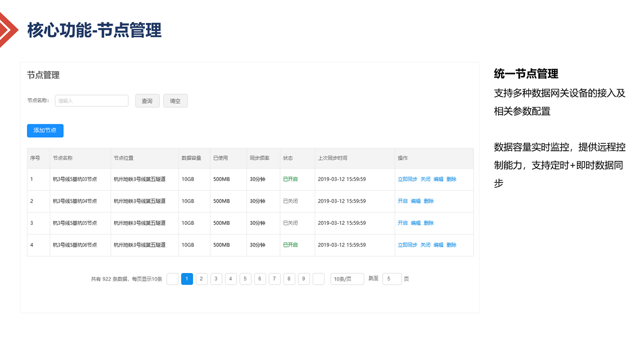Screen dimensions: 644x362
Task: Click 编辑 for 杭3号线5基坑06节点
Action: tap(439, 245)
